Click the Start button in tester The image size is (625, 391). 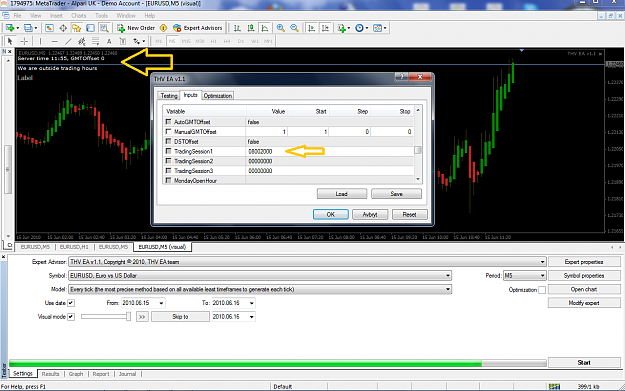pyautogui.click(x=584, y=362)
